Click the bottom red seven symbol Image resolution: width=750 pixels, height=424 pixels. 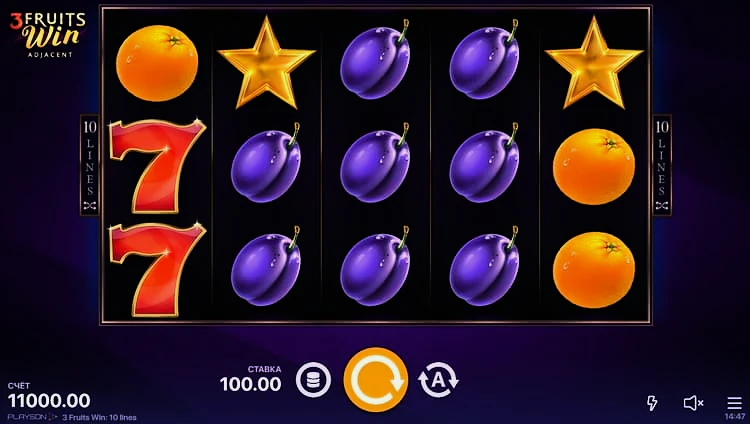click(x=157, y=269)
